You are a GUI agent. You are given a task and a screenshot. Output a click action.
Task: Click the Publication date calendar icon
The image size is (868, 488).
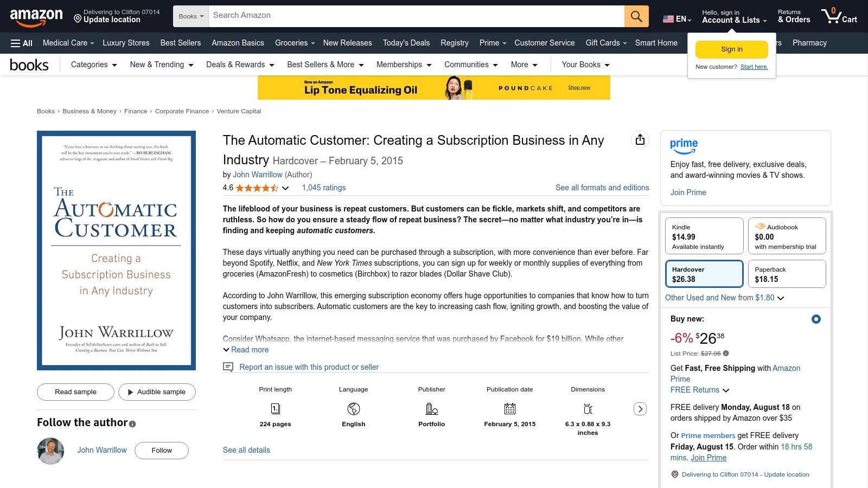coord(510,409)
